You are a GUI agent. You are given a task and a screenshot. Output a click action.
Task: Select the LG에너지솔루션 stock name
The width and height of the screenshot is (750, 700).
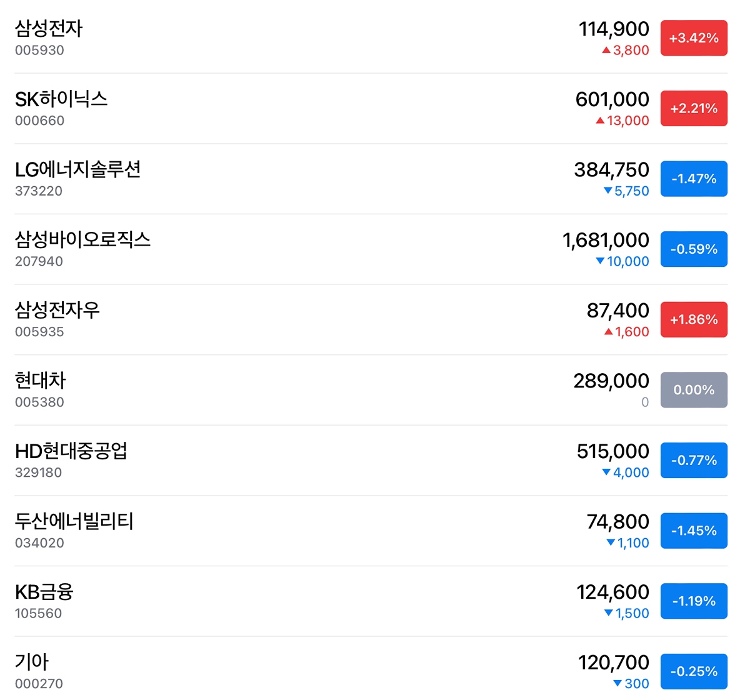78,169
